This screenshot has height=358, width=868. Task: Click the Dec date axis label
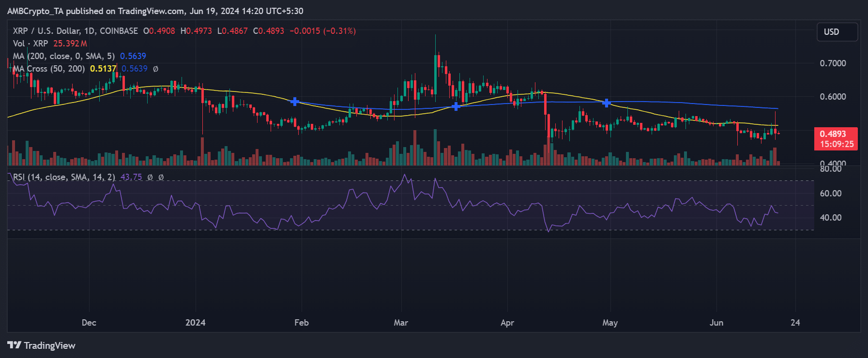tap(89, 323)
